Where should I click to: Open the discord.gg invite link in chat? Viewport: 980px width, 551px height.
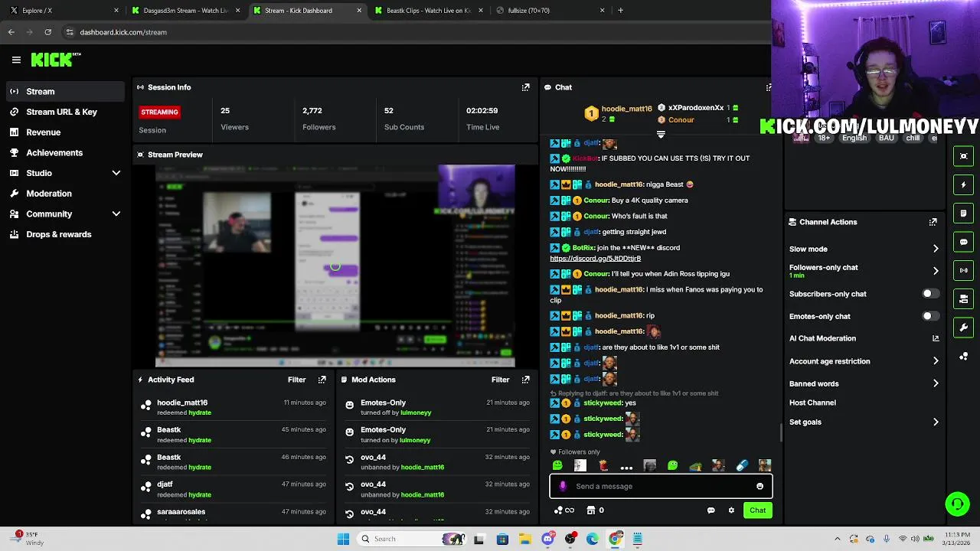[x=595, y=259]
